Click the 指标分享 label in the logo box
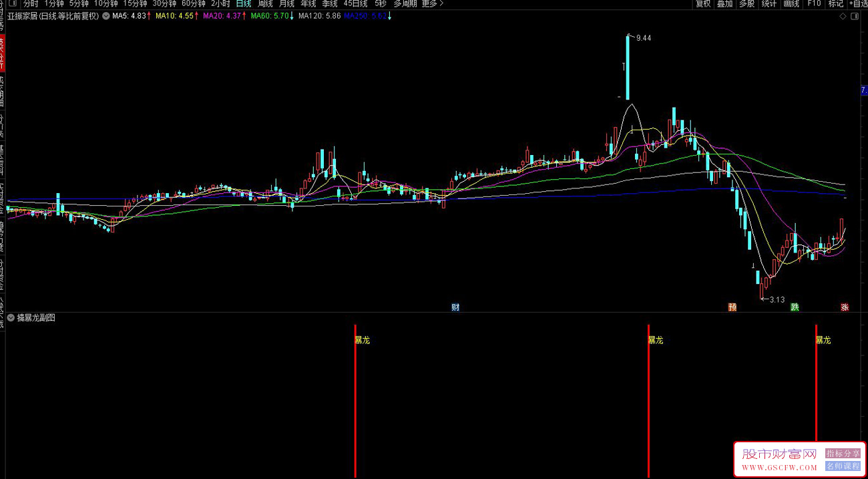The width and height of the screenshot is (868, 479). click(843, 453)
